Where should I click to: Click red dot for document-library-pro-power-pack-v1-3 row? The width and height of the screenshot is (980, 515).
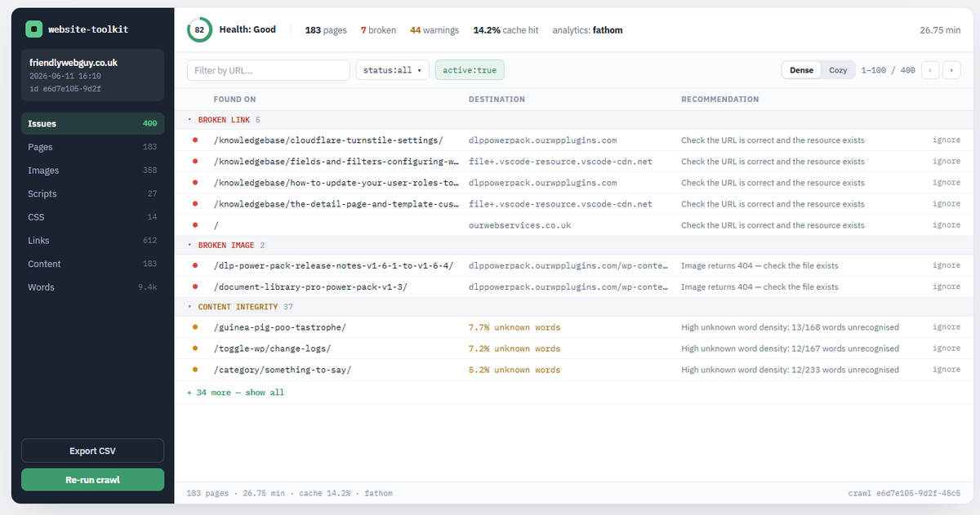click(x=194, y=286)
